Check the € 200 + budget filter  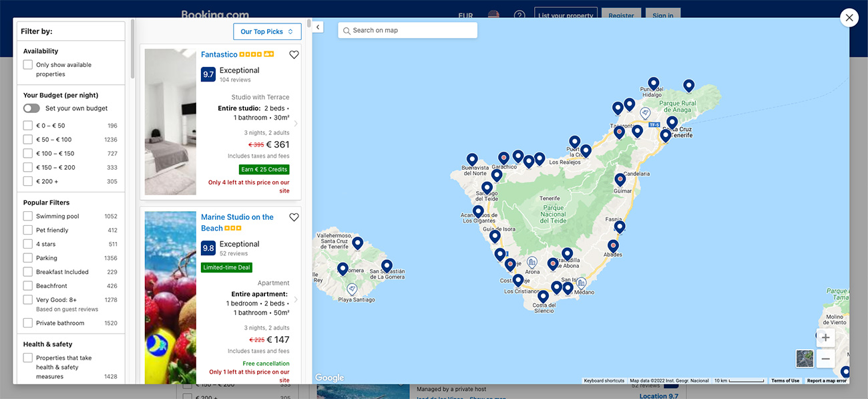[x=28, y=181]
